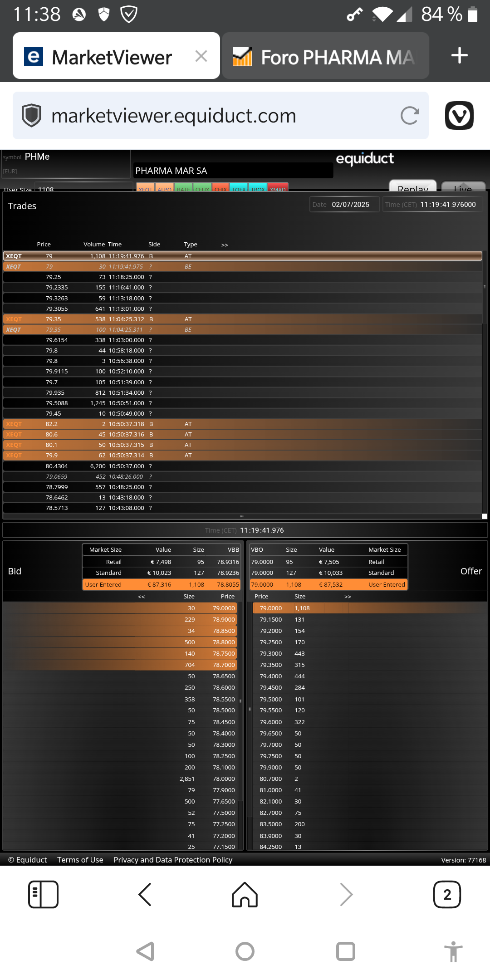
Task: Go to the browser home page
Action: click(x=245, y=894)
